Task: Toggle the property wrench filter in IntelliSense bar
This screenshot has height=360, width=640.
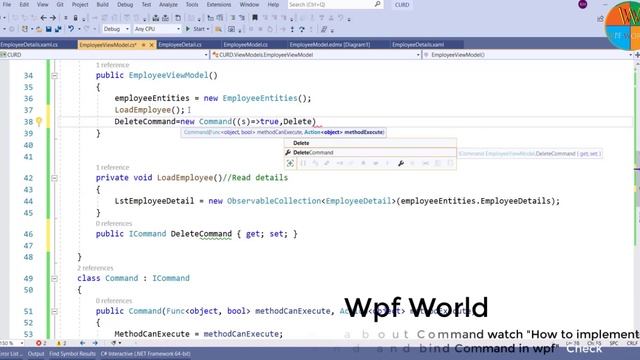Action: click(401, 163)
